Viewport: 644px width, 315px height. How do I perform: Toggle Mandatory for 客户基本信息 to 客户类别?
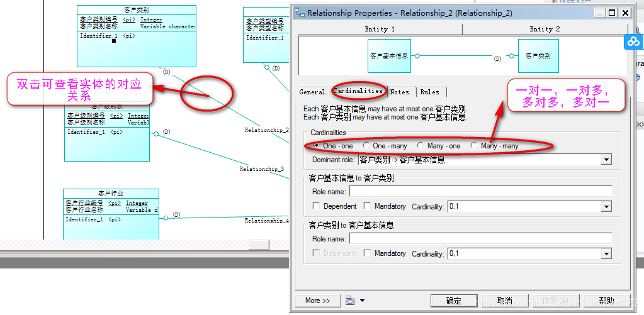point(367,206)
